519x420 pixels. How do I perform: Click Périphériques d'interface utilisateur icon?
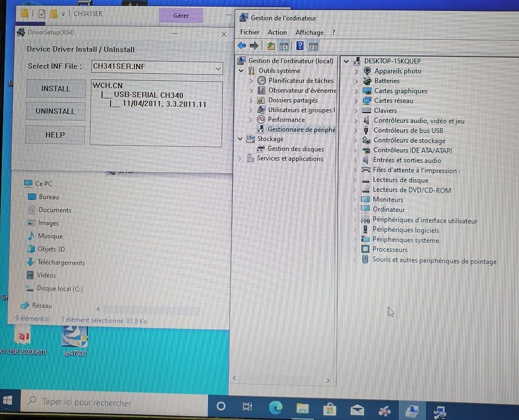point(365,220)
